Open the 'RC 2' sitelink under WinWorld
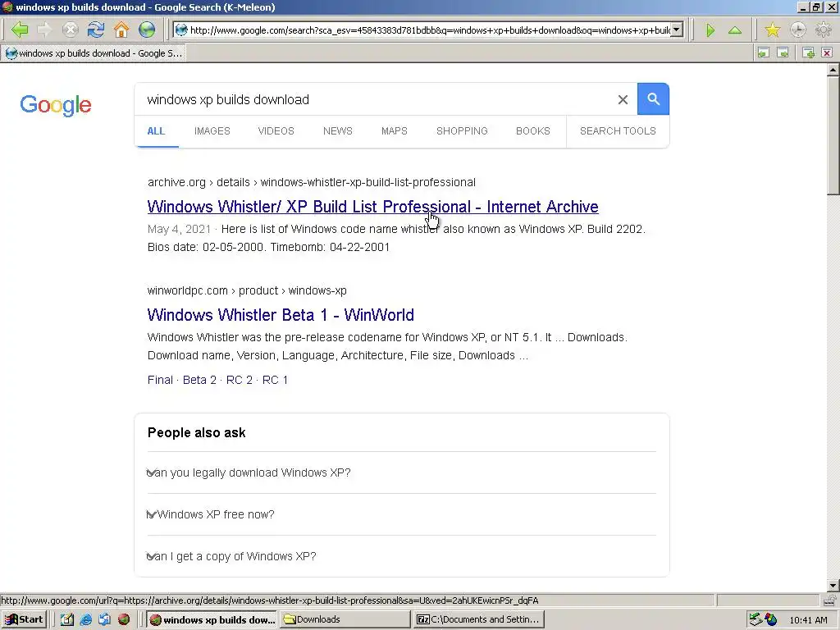Image resolution: width=840 pixels, height=630 pixels. click(x=239, y=380)
